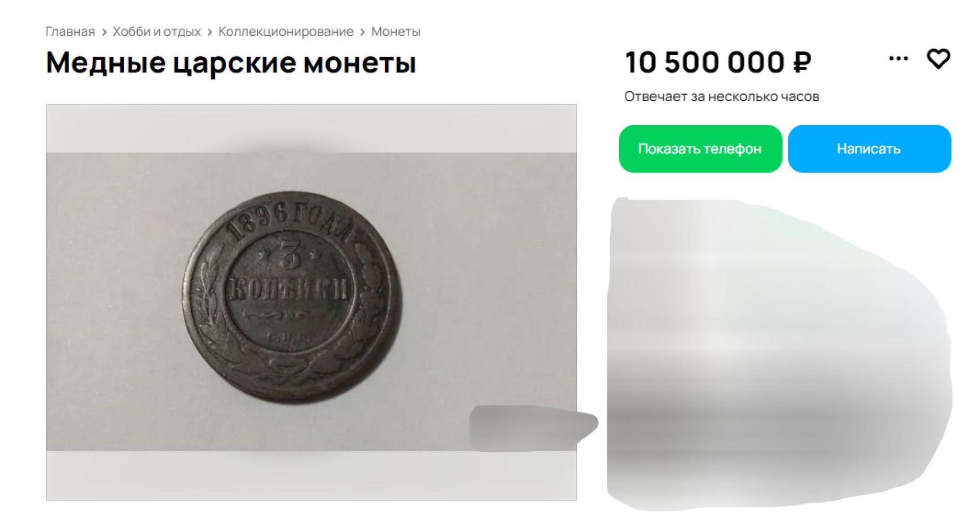Click the 10 500 000 price amount

coord(704,63)
